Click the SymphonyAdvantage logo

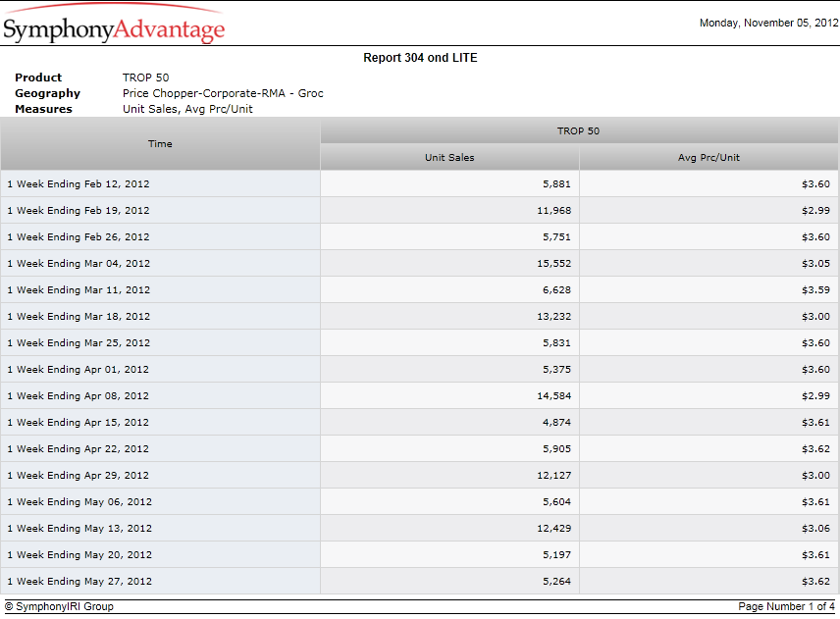coord(114,25)
